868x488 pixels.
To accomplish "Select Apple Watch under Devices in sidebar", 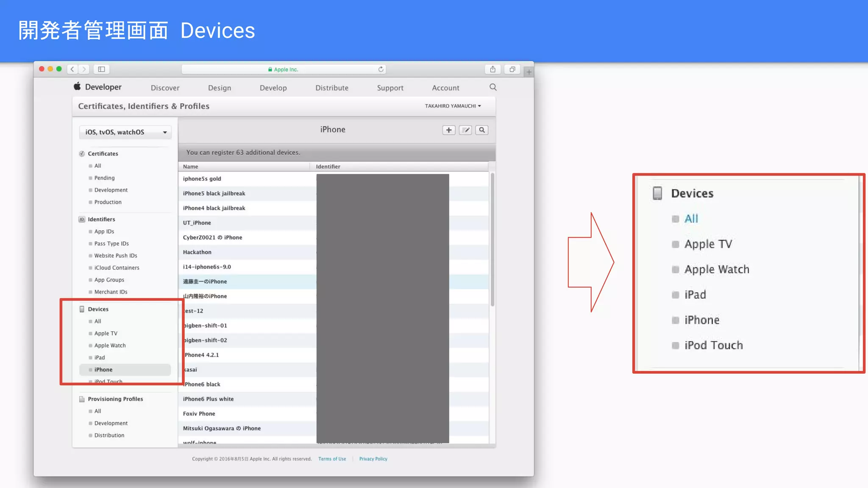I will pyautogui.click(x=110, y=345).
